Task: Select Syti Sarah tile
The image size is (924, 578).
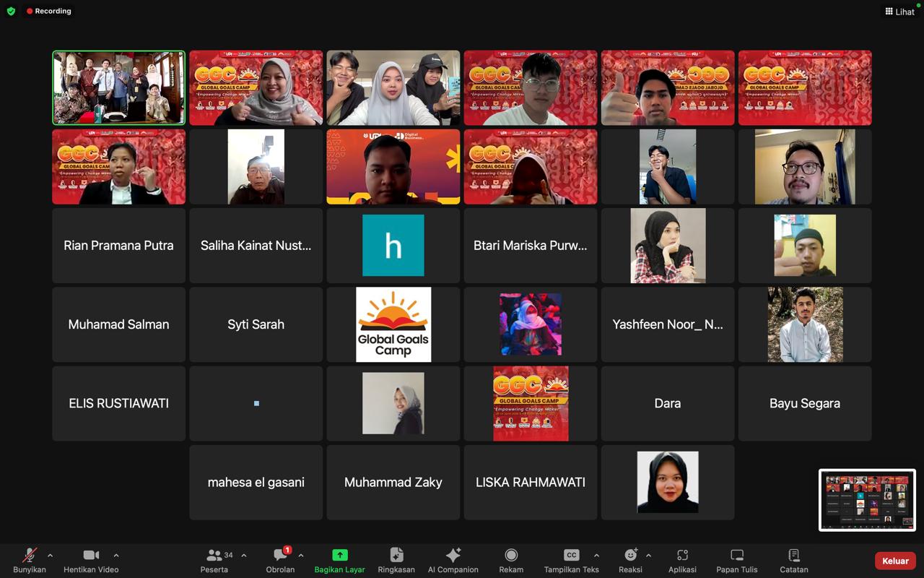Action: pyautogui.click(x=256, y=324)
